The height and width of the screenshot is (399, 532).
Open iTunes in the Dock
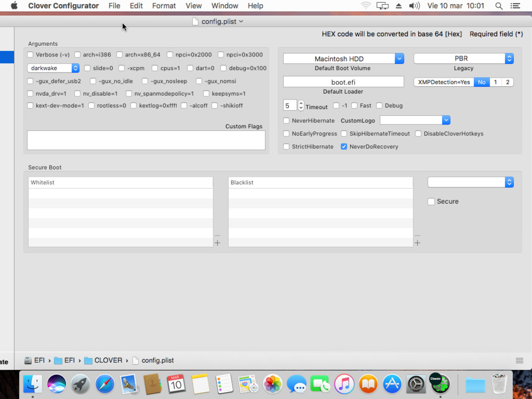pyautogui.click(x=344, y=384)
